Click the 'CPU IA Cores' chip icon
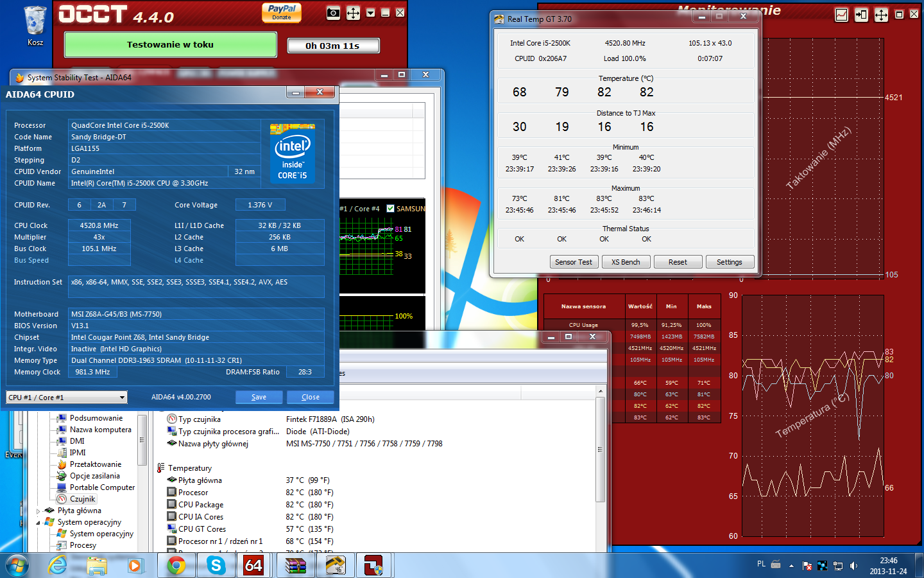This screenshot has width=924, height=578. (172, 517)
